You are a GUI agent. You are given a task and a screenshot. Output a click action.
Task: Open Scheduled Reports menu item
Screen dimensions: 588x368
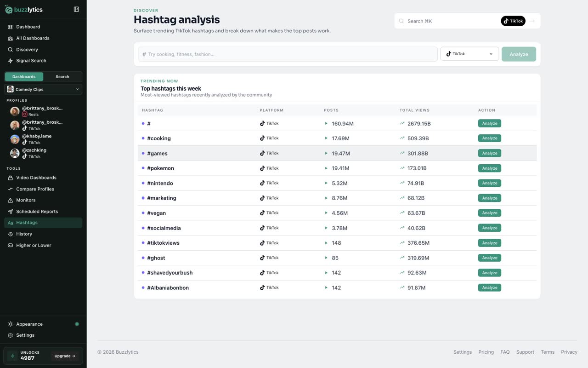coord(43,212)
